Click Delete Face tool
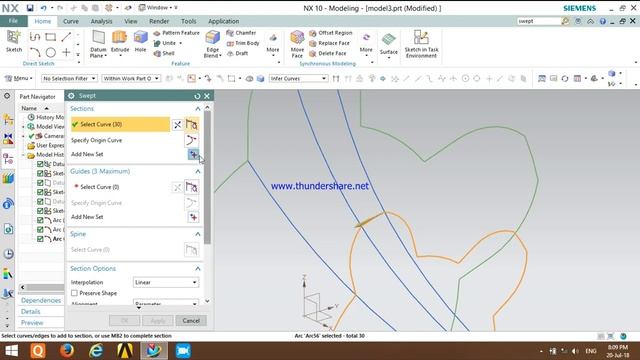The height and width of the screenshot is (360, 640). click(328, 53)
